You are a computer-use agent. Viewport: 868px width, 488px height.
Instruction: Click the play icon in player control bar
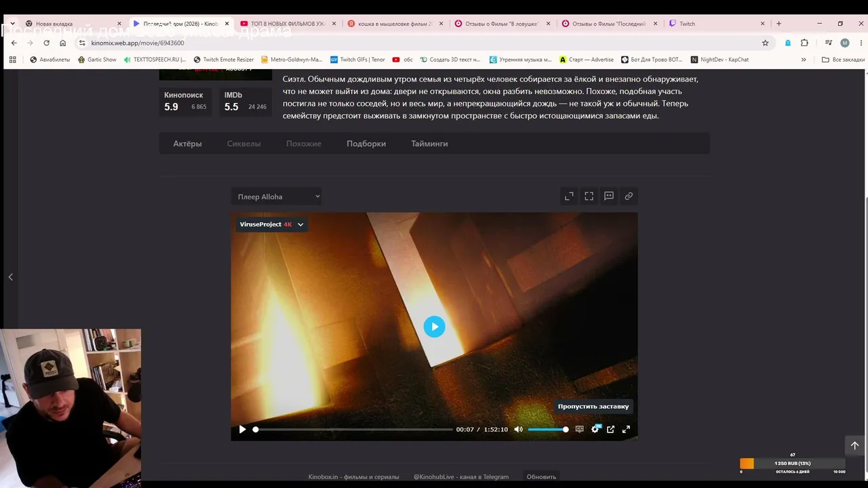pos(242,429)
